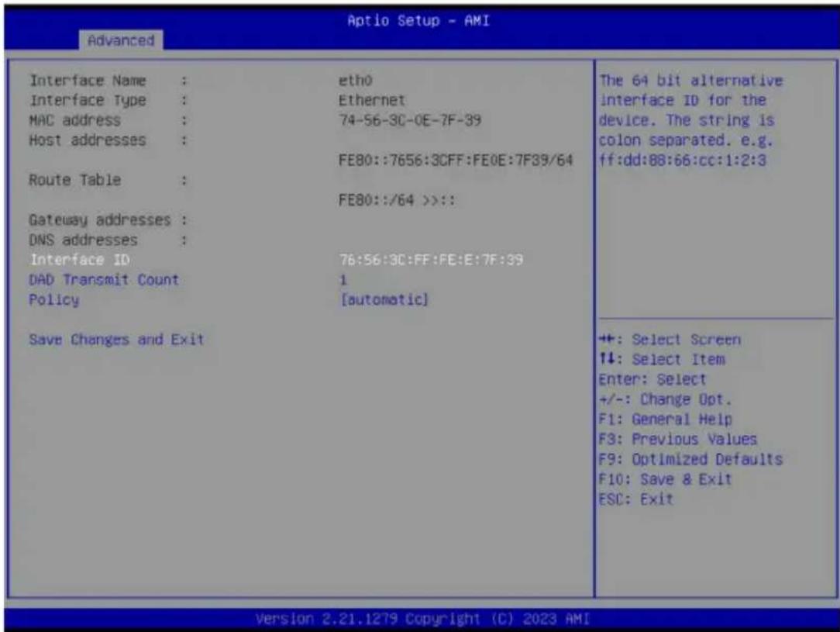Change the DAD Transmit Count value 1
840x632 pixels.
tap(343, 280)
